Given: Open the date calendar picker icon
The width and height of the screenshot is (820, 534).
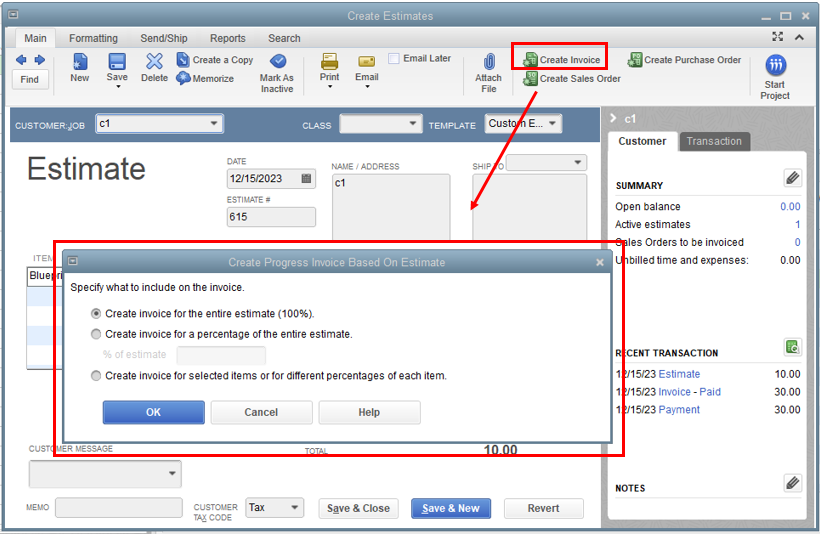Looking at the screenshot, I should click(x=306, y=178).
